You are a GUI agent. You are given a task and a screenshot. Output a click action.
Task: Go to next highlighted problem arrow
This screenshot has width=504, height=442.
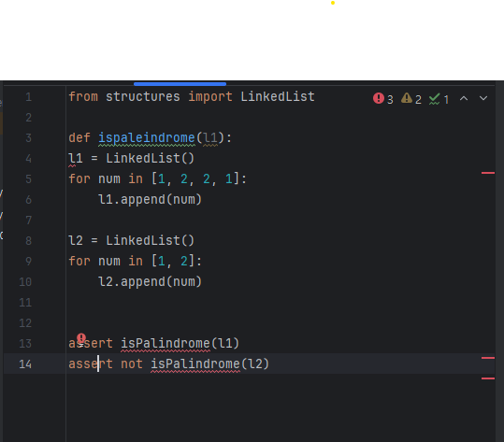point(483,98)
